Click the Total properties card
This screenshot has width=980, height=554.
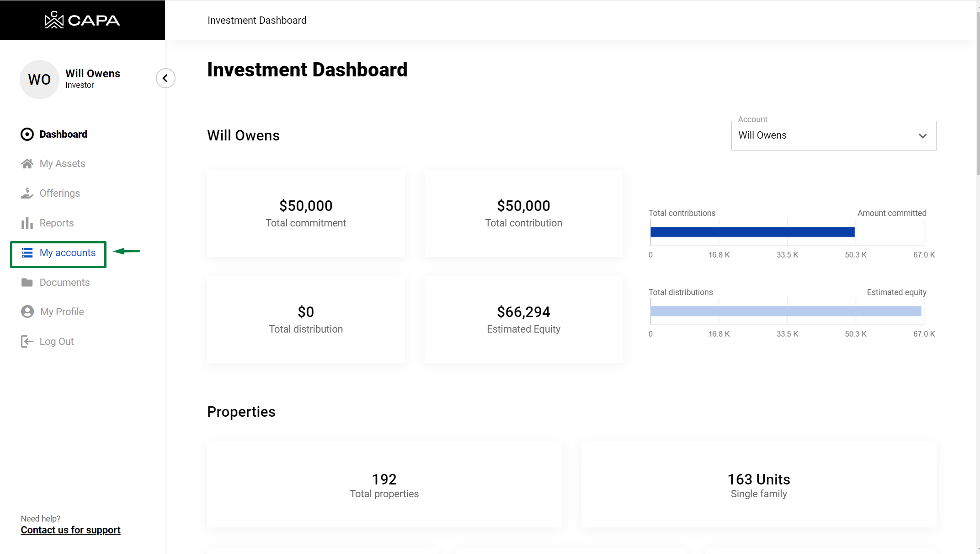click(x=384, y=484)
